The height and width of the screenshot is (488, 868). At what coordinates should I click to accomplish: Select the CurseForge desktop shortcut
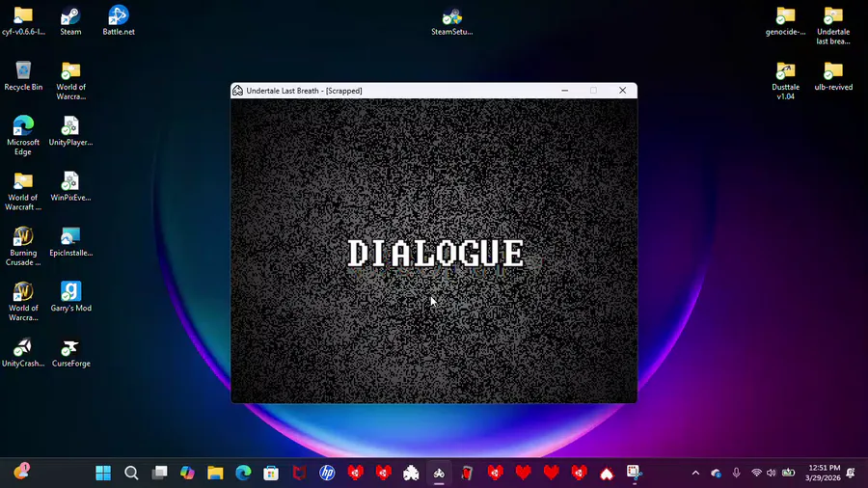(x=70, y=353)
